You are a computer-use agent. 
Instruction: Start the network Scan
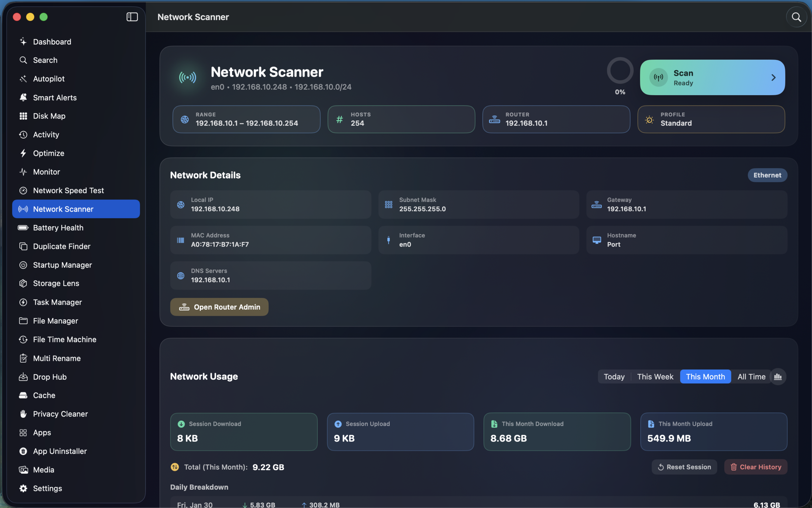(x=712, y=77)
